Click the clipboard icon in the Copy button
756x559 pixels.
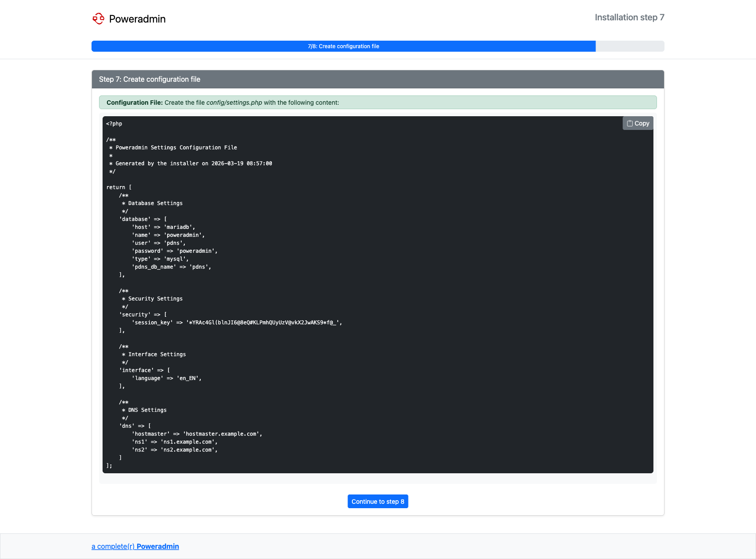click(630, 123)
